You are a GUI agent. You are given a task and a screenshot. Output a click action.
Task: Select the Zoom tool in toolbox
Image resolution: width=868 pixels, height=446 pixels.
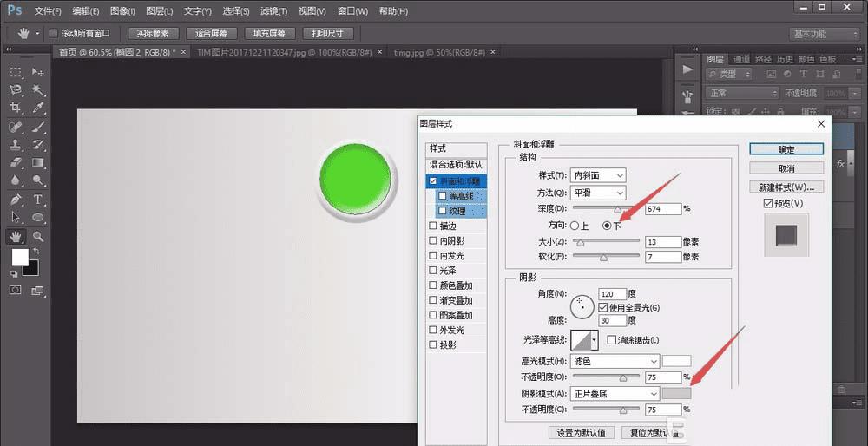[37, 236]
